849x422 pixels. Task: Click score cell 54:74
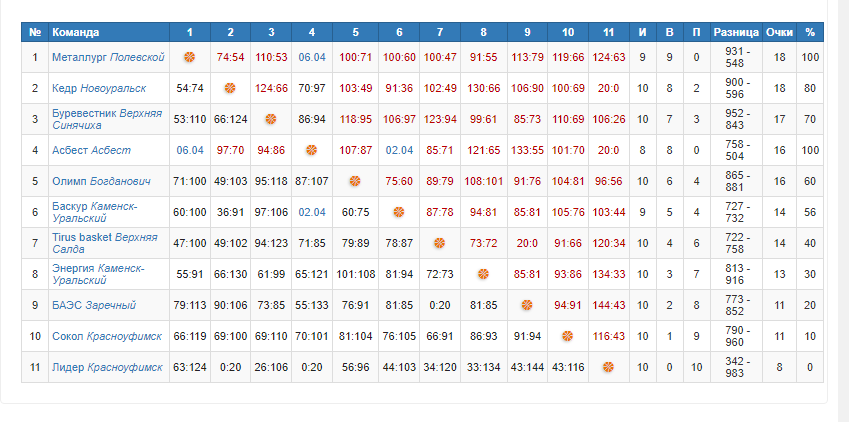click(x=190, y=88)
